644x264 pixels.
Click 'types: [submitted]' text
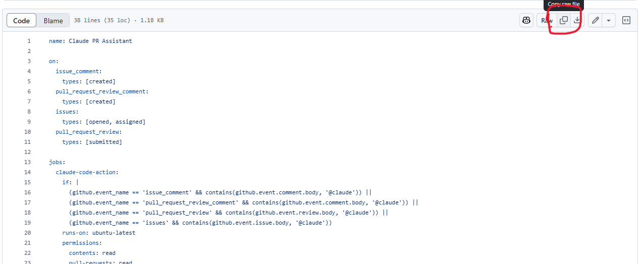click(92, 142)
